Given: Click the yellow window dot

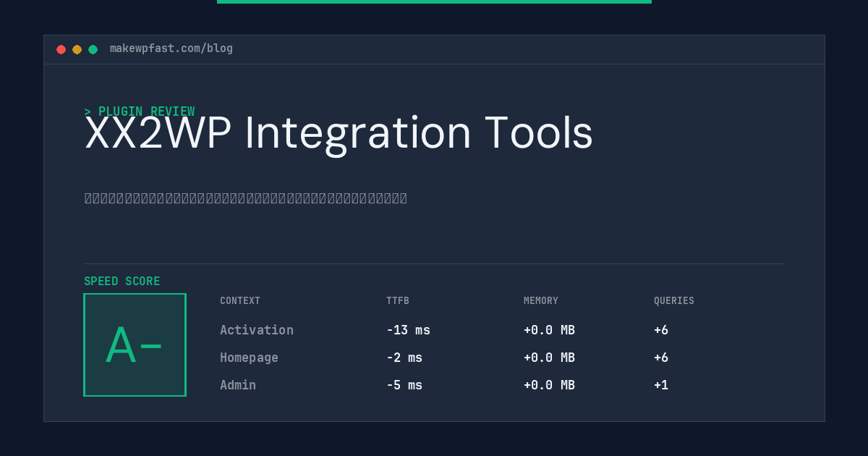Looking at the screenshot, I should (x=77, y=49).
